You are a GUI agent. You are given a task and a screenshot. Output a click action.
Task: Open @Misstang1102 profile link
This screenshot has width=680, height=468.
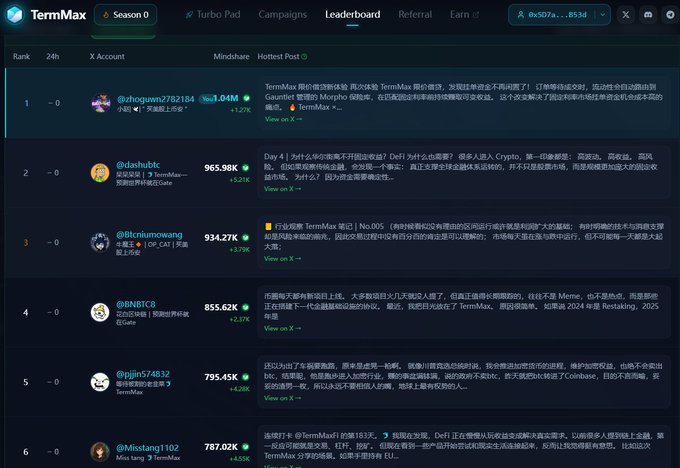click(147, 448)
